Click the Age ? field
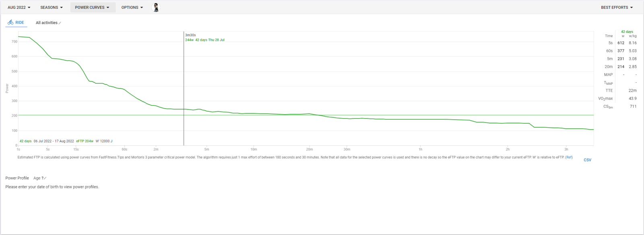The height and width of the screenshot is (235, 644). click(38, 178)
